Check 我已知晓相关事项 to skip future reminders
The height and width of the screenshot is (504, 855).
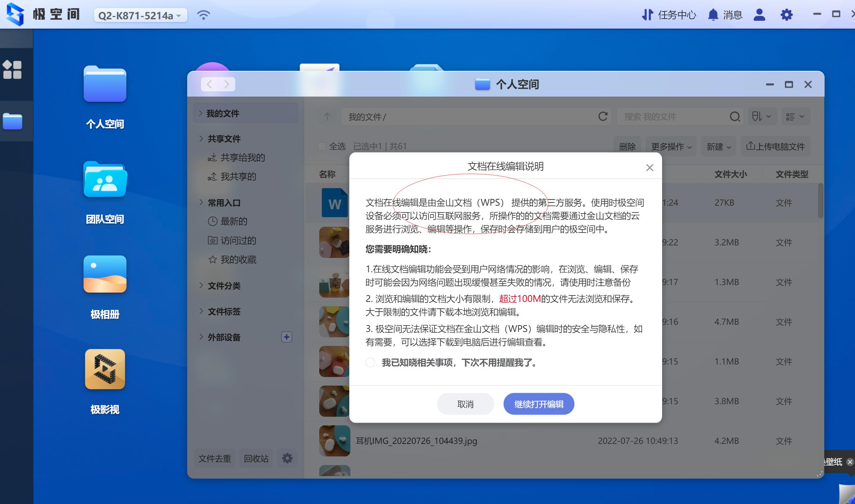coord(370,362)
